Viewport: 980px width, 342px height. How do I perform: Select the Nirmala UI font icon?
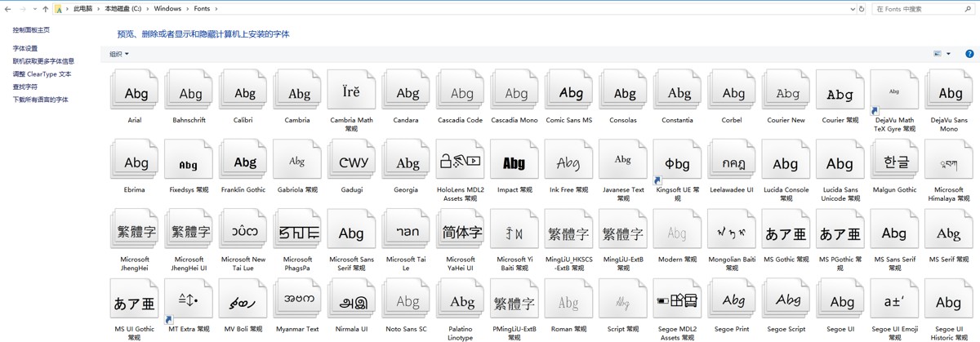tap(351, 300)
